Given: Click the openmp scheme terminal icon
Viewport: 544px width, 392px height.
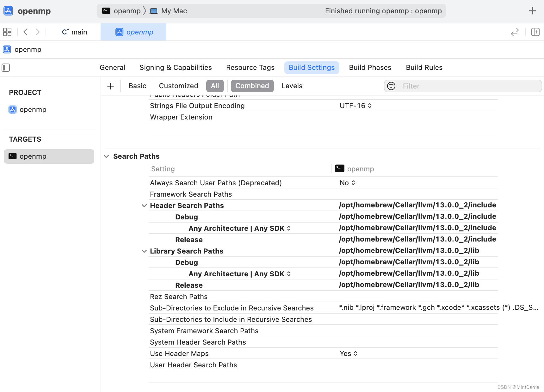Looking at the screenshot, I should pyautogui.click(x=106, y=11).
